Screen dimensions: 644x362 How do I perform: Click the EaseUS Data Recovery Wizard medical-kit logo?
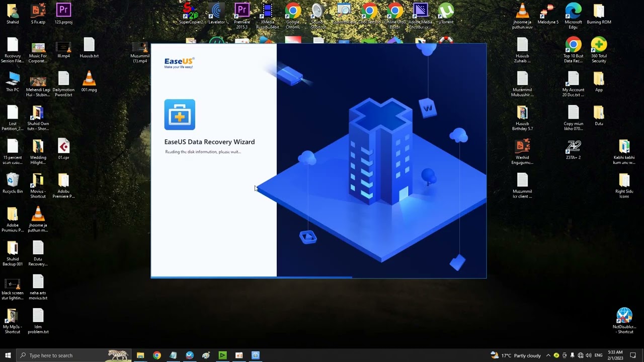coord(180,115)
